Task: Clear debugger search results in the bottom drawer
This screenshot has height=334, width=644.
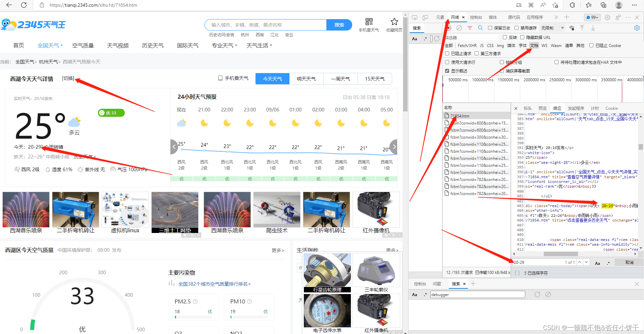Action: [x=548, y=294]
